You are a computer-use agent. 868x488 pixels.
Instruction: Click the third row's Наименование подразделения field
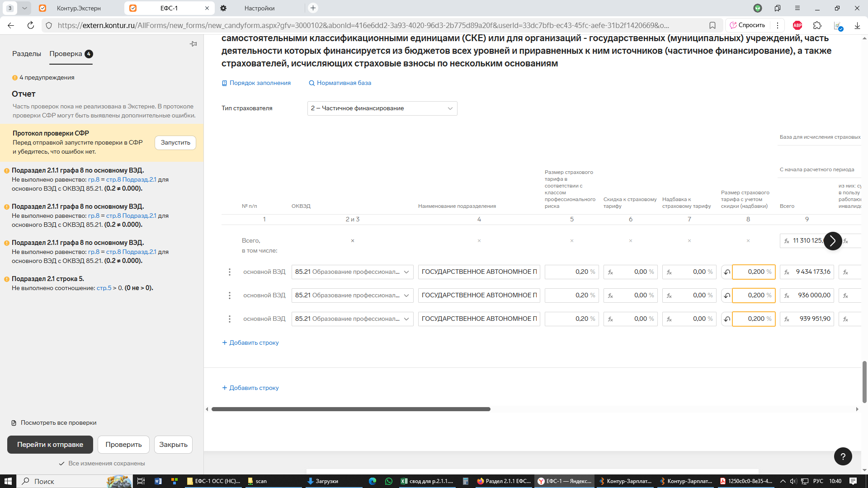[479, 319]
